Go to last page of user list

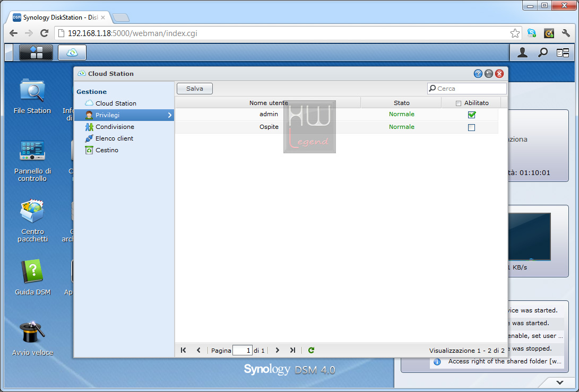[x=292, y=350]
